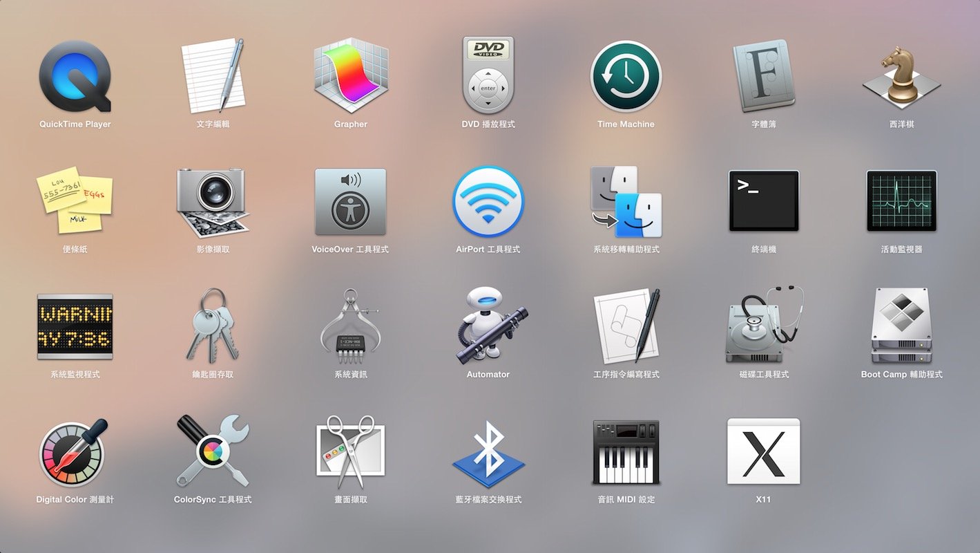Open the Grapher app icon
This screenshot has height=553, width=980.
(x=351, y=76)
